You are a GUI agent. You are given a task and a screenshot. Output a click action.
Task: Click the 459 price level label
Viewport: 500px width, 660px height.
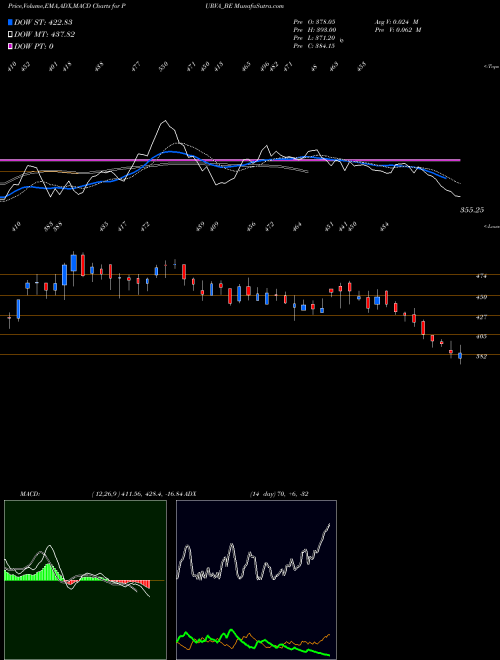click(x=481, y=297)
